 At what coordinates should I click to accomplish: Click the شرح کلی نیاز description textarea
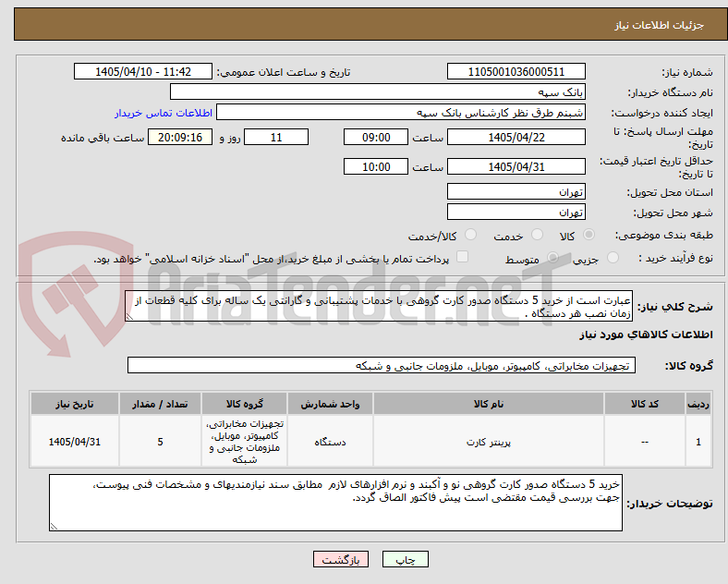coord(379,307)
